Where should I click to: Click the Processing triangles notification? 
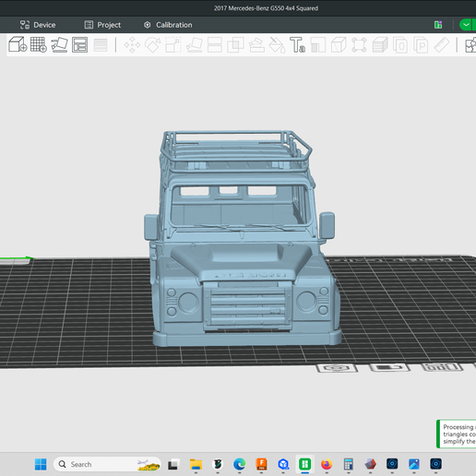tap(457, 434)
